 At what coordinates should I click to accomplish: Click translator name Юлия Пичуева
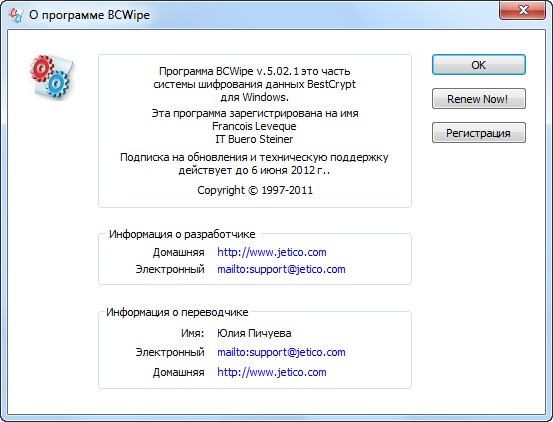point(254,333)
